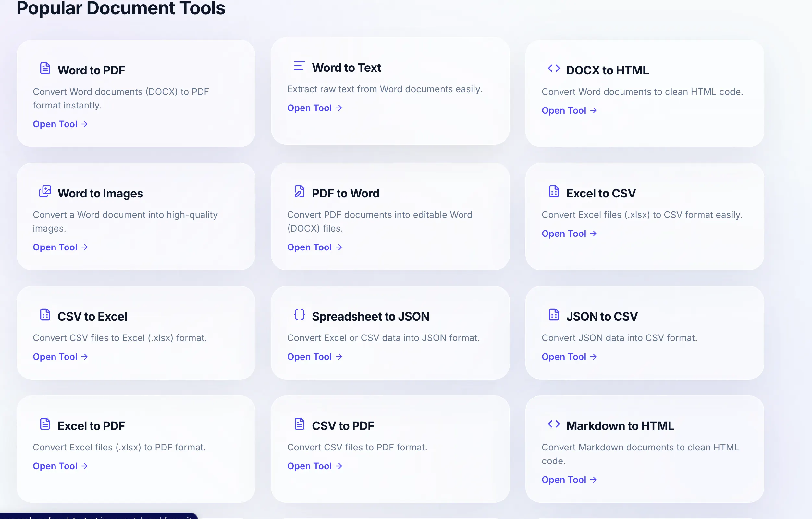
Task: Open Tool link under DOCX to HTML
Action: (x=569, y=111)
